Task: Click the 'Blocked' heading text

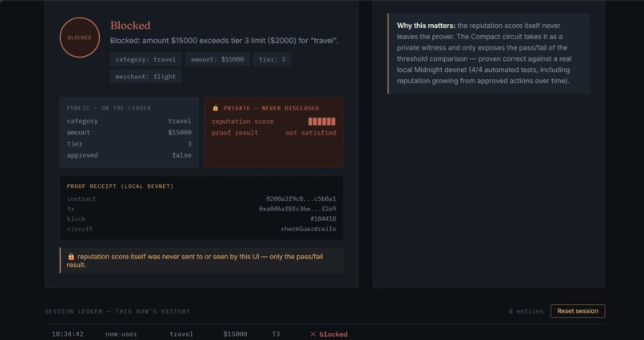Action: pos(130,26)
